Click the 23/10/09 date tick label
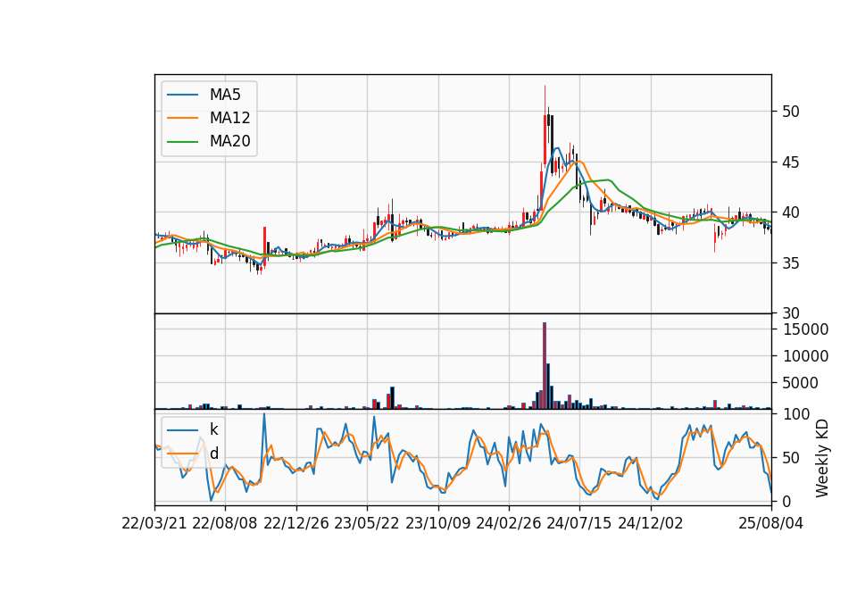This screenshot has height=616, width=857. point(437,523)
